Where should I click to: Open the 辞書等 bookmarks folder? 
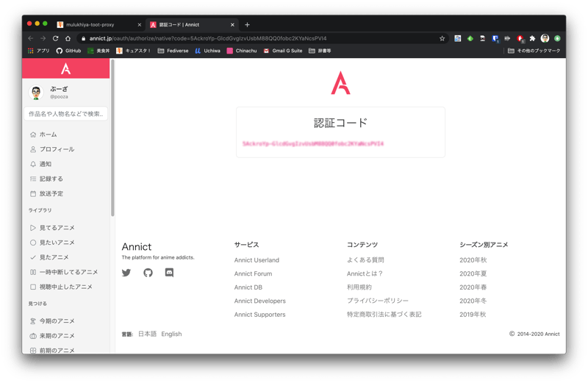point(320,51)
